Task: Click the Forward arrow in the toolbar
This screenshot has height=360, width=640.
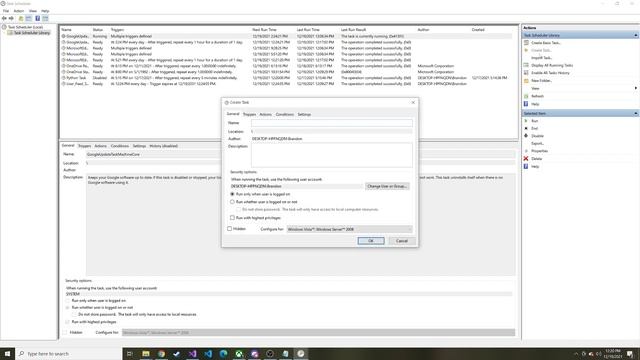Action: pyautogui.click(x=11, y=18)
